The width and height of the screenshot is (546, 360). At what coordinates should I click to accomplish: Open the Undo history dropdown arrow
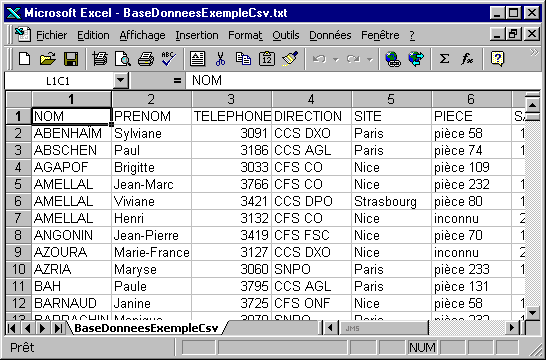(x=336, y=60)
